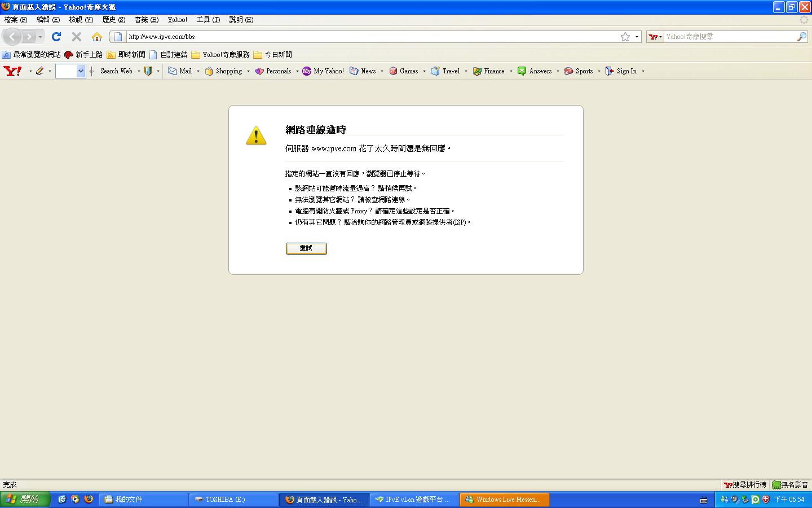812x508 pixels.
Task: Reload the page with the blue refresh icon
Action: pos(56,37)
